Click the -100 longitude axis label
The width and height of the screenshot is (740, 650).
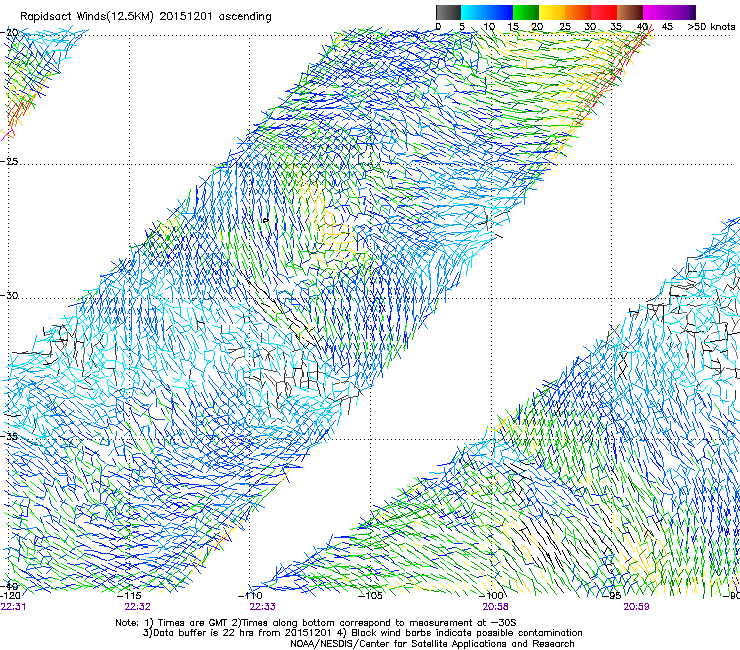point(491,595)
